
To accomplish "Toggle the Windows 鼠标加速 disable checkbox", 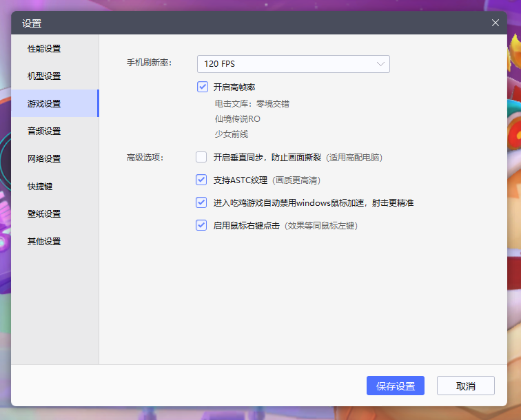I will click(x=201, y=203).
